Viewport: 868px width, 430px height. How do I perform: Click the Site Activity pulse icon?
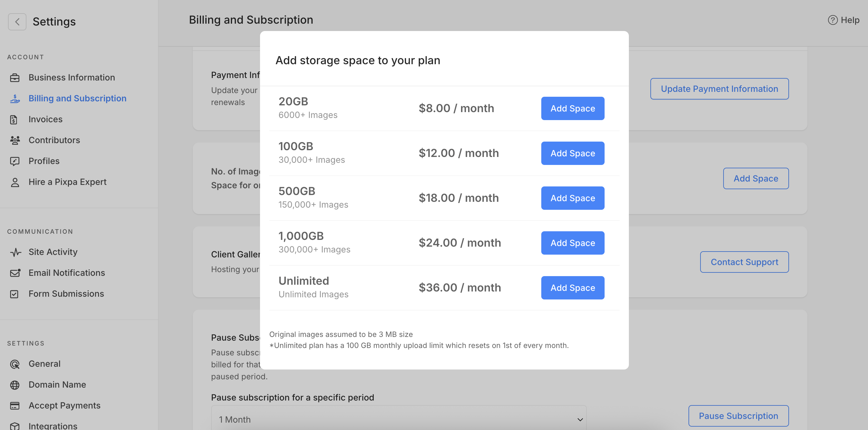[15, 252]
